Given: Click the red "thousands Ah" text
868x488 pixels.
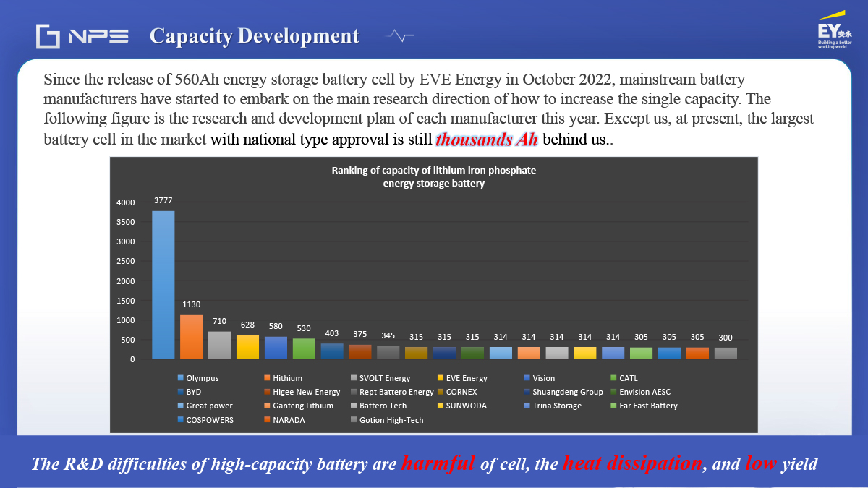Looking at the screenshot, I should [487, 140].
